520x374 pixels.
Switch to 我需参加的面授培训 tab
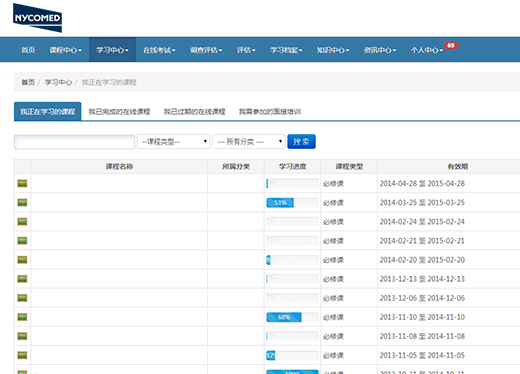(270, 111)
